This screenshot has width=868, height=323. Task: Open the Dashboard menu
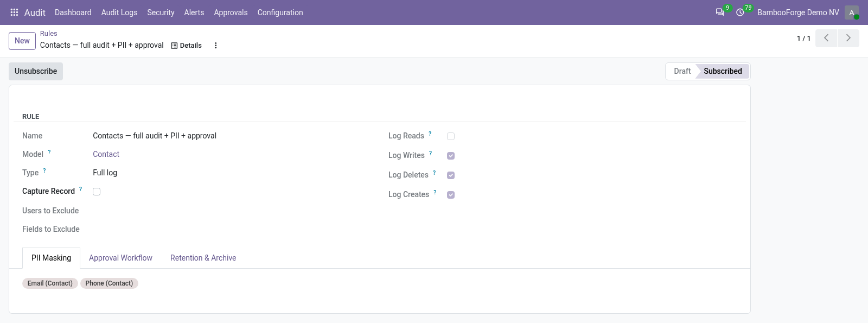[73, 12]
